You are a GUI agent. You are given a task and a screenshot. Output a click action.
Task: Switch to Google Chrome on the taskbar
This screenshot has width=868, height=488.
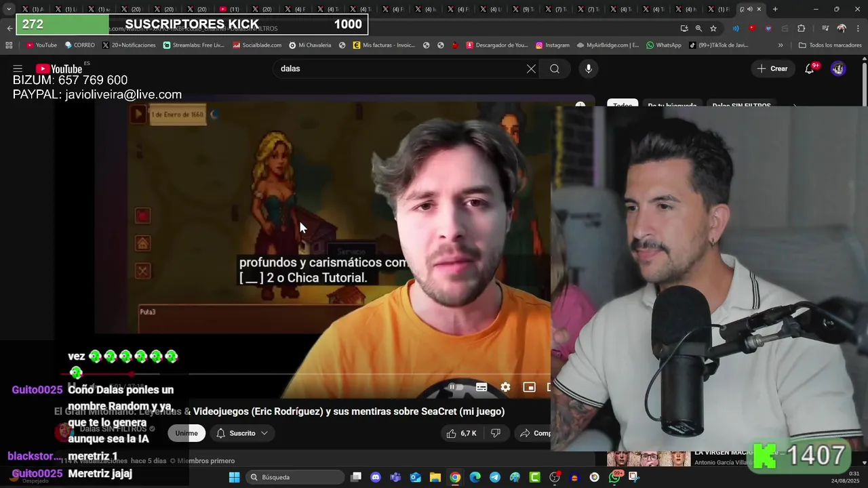click(x=455, y=477)
